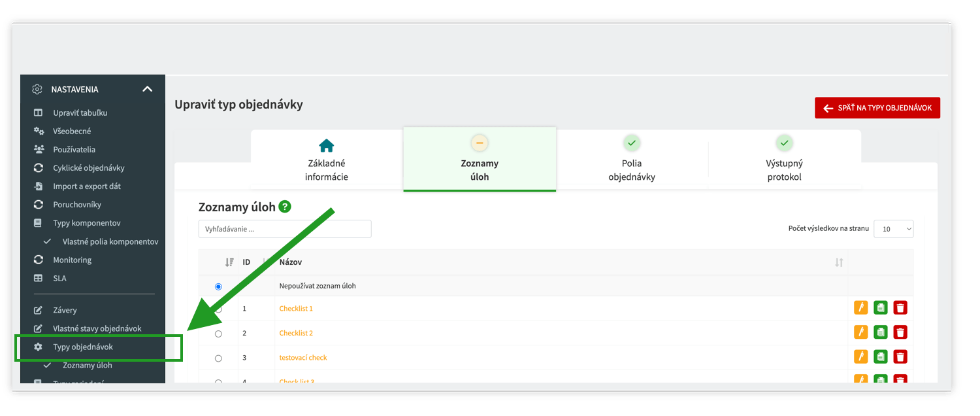980x416 pixels.
Task: Delete Checklist 1 with the red trash icon
Action: point(900,307)
